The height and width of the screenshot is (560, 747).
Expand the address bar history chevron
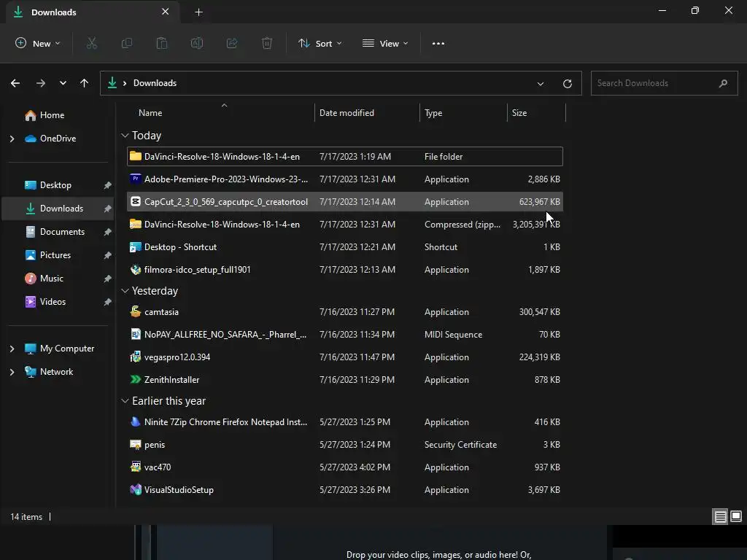pyautogui.click(x=541, y=84)
